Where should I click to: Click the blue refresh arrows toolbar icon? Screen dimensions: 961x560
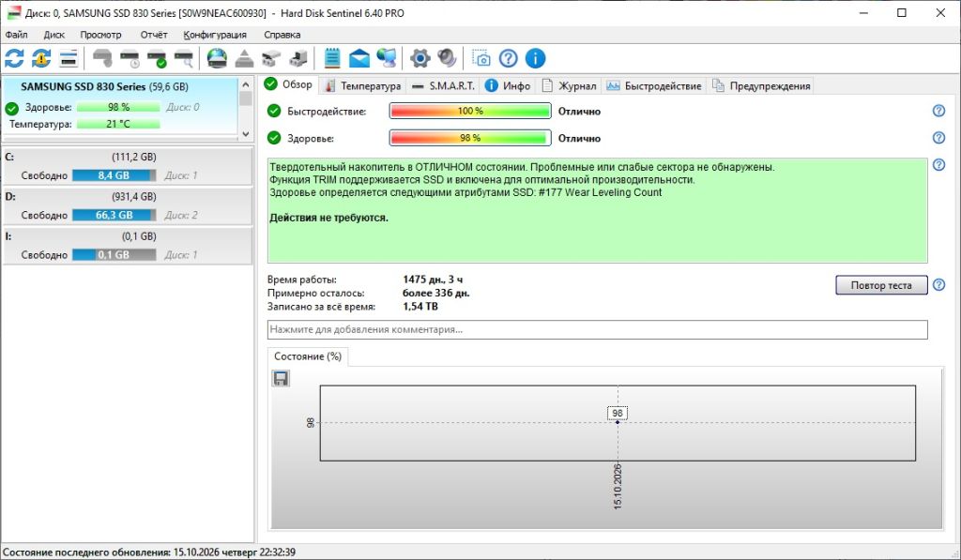coord(14,59)
